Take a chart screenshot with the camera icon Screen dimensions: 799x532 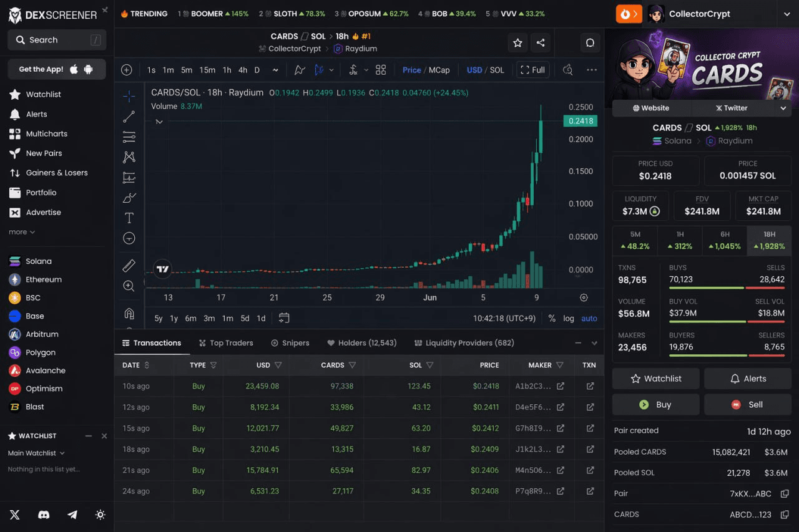click(567, 70)
